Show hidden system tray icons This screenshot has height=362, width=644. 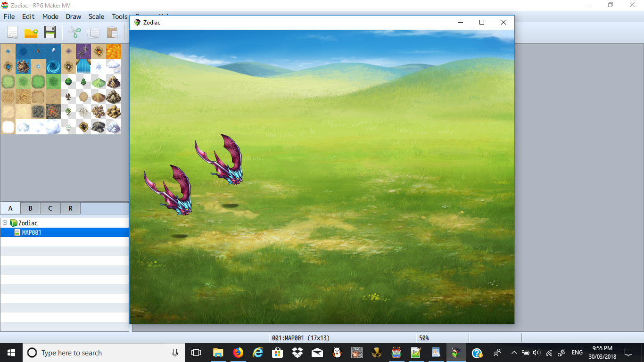[x=514, y=353]
